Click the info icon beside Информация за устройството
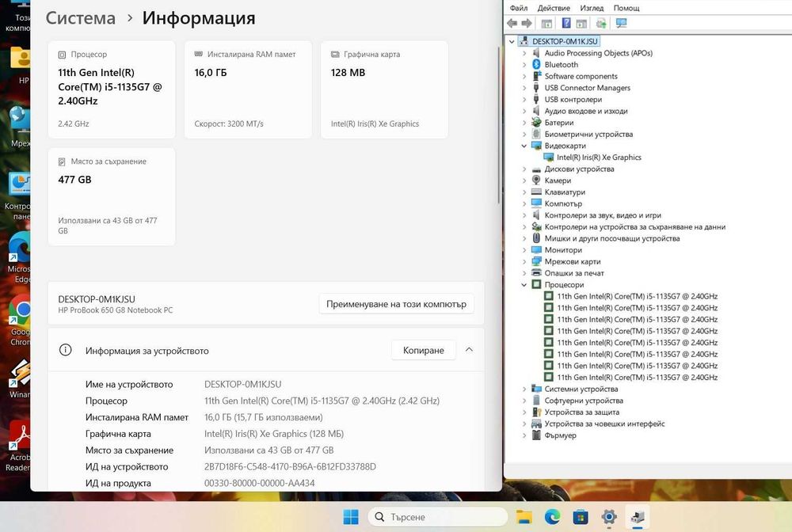The height and width of the screenshot is (532, 792). coord(65,350)
